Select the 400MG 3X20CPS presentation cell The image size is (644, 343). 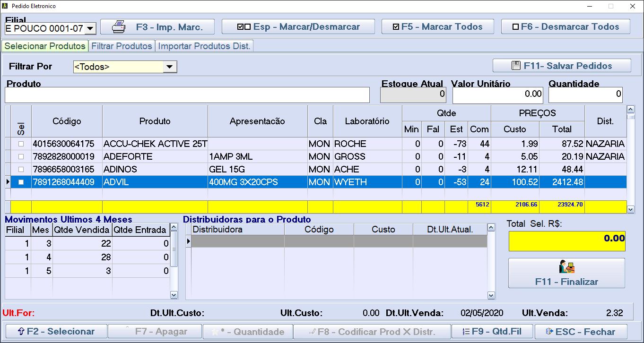tap(257, 182)
